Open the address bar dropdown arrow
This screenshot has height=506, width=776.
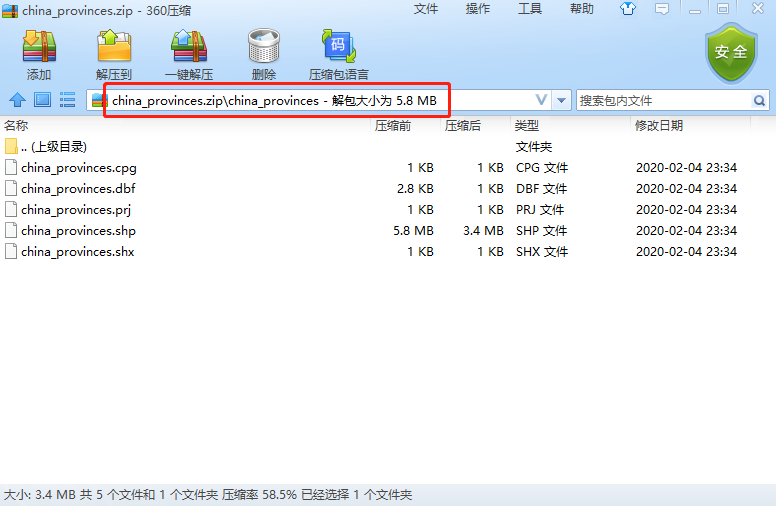[x=561, y=101]
